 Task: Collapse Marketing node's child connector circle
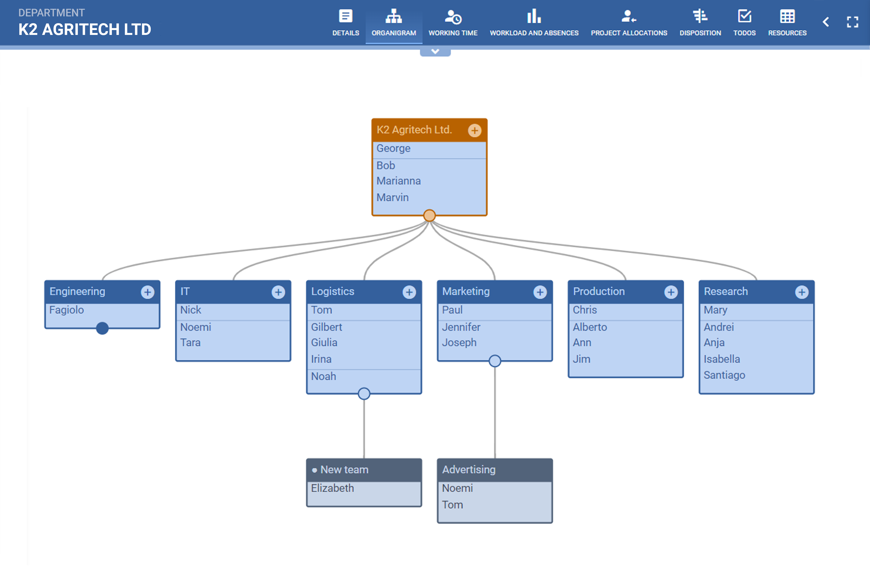point(495,361)
